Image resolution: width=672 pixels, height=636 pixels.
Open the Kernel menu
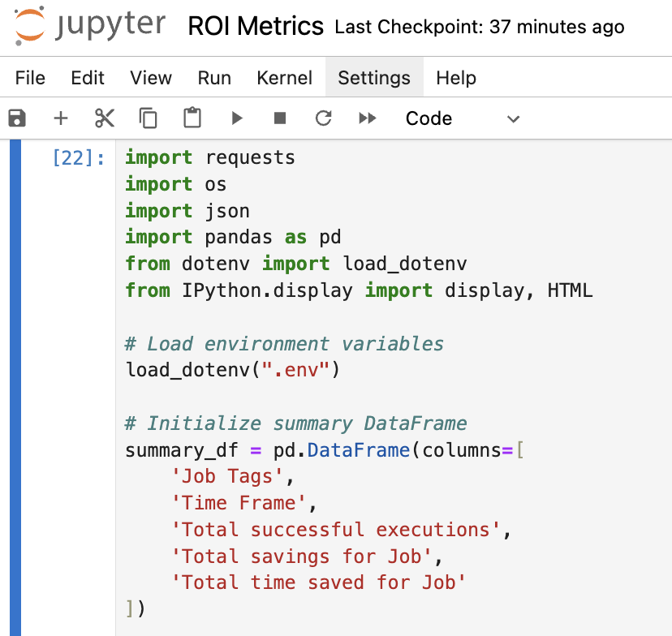(x=284, y=78)
